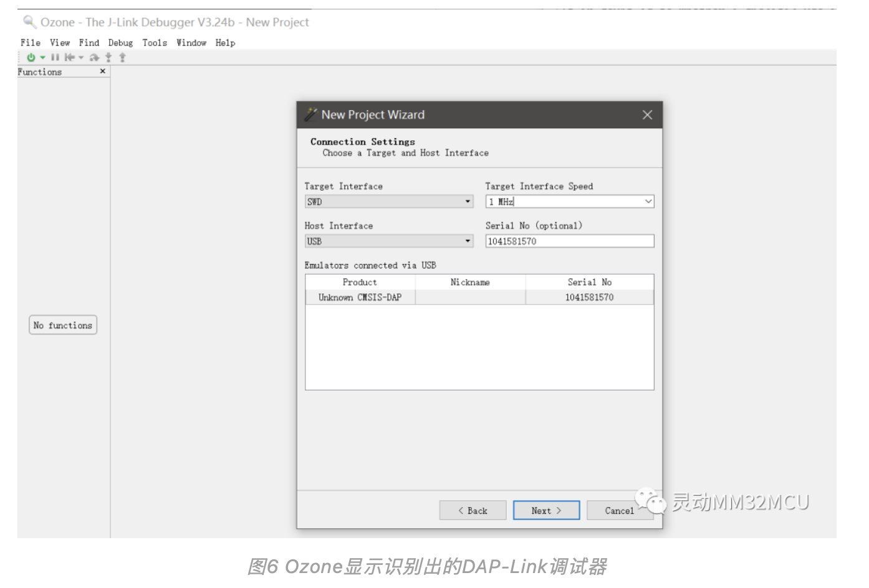Viewport: 869px width, 588px height.
Task: Click the Next button
Action: coord(547,511)
